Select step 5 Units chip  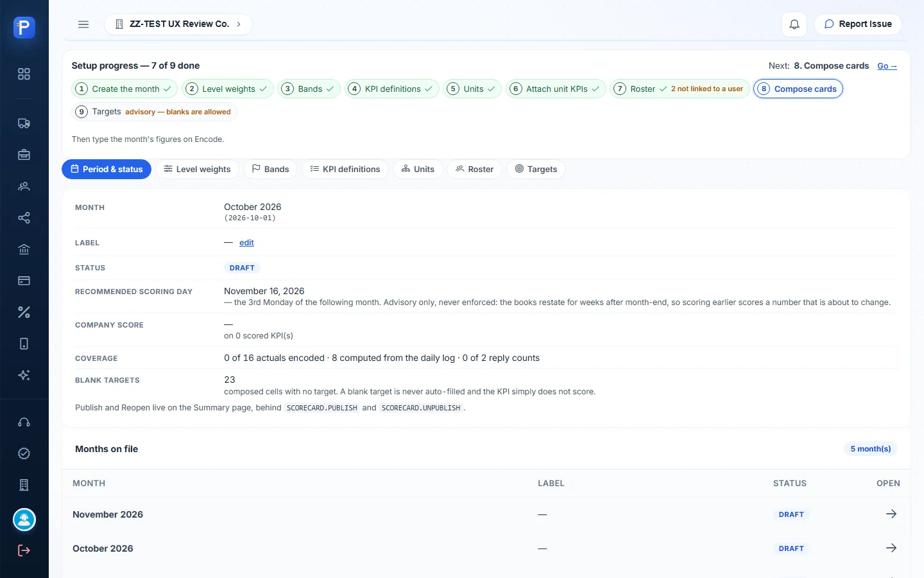point(472,89)
